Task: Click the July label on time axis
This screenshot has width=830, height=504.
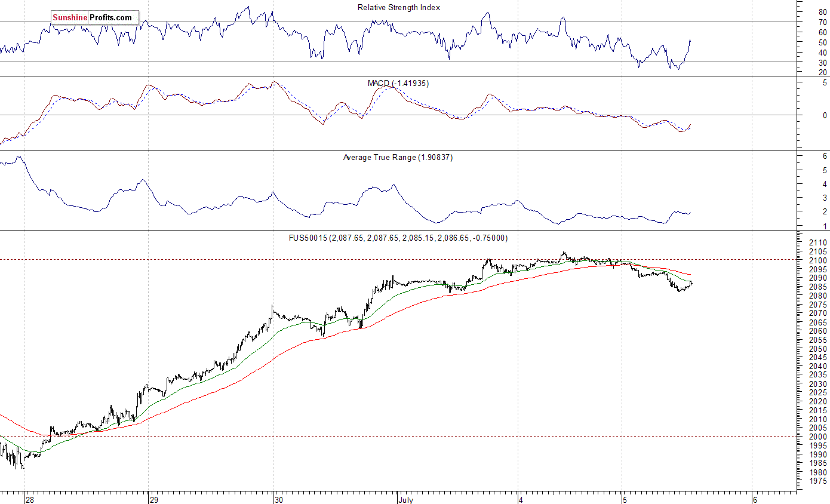Action: [x=407, y=499]
